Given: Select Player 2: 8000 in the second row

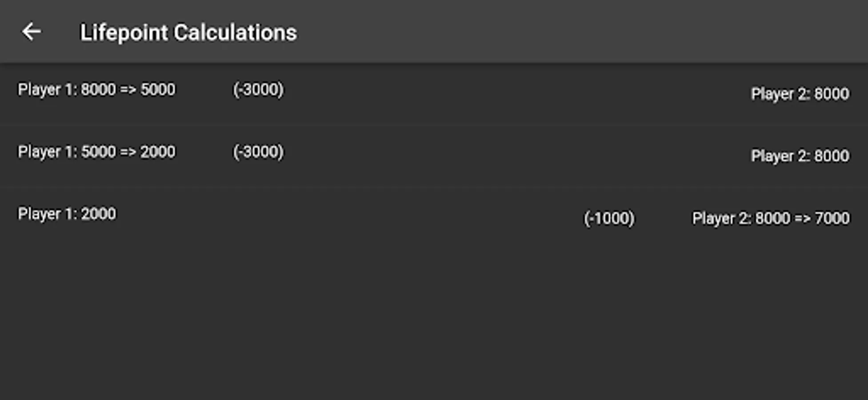Looking at the screenshot, I should click(x=800, y=156).
